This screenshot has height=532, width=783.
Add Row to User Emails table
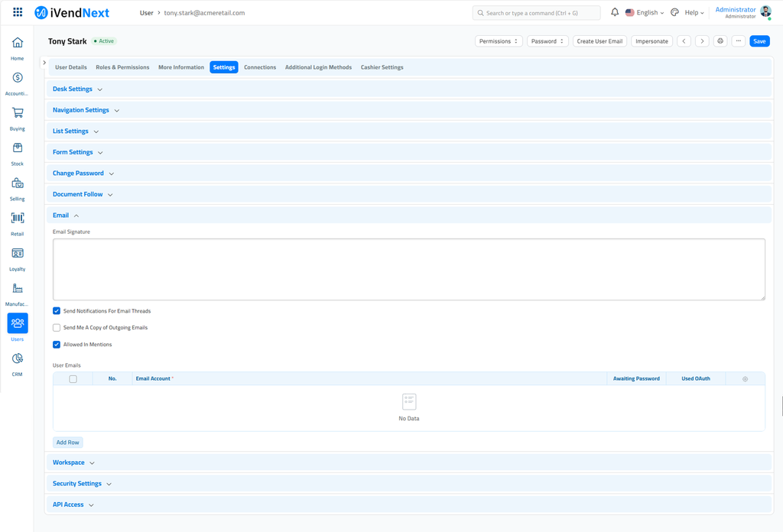[68, 442]
